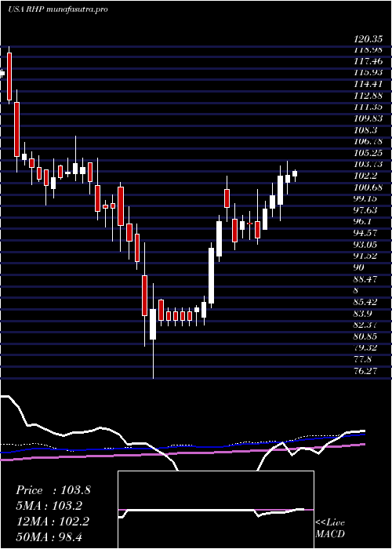
Task: Click the '5MA : 103.2' readout
Action: coord(49,506)
